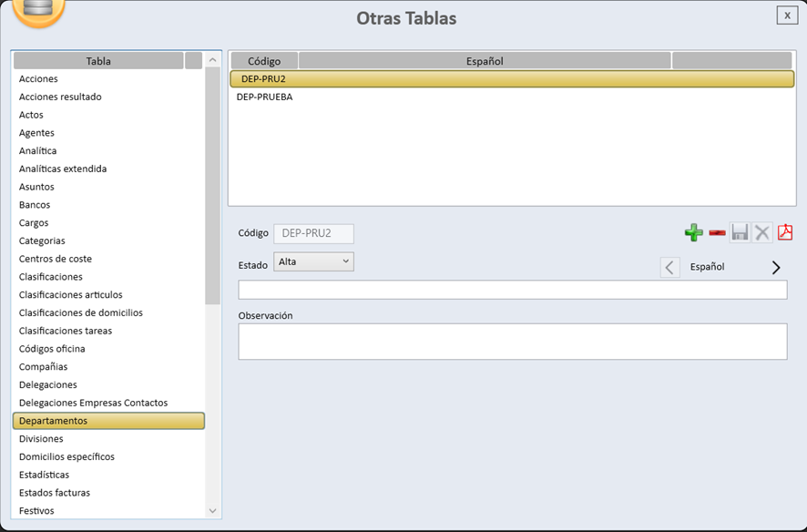This screenshot has height=532, width=807.
Task: Export the table with the PDF icon
Action: click(785, 233)
